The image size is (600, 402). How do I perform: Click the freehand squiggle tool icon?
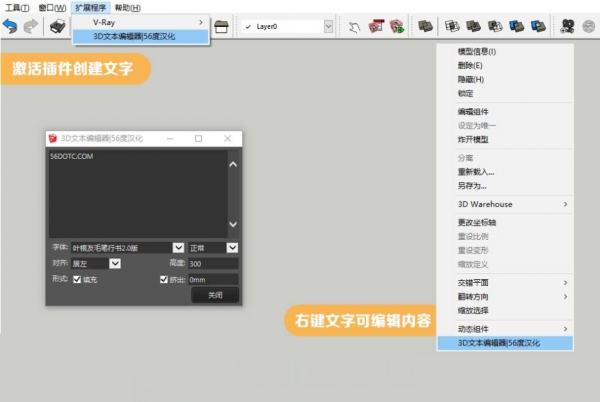click(x=354, y=27)
